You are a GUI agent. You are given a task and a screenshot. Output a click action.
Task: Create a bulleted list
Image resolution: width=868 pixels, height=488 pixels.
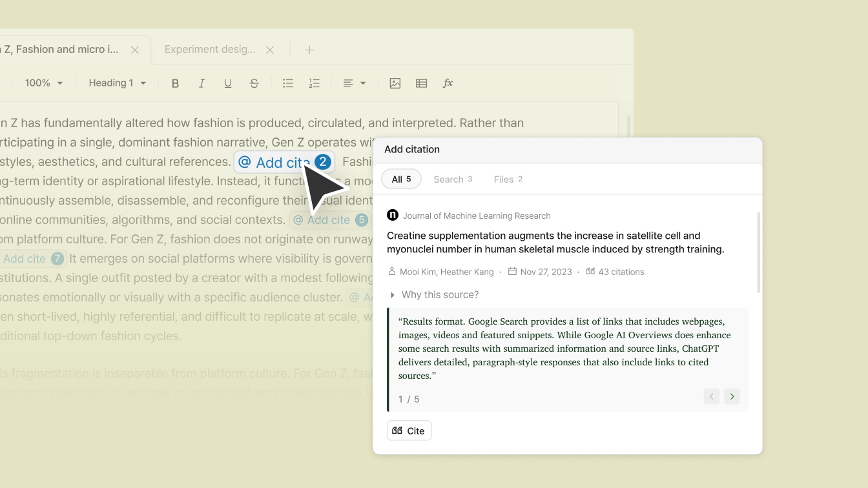(287, 83)
